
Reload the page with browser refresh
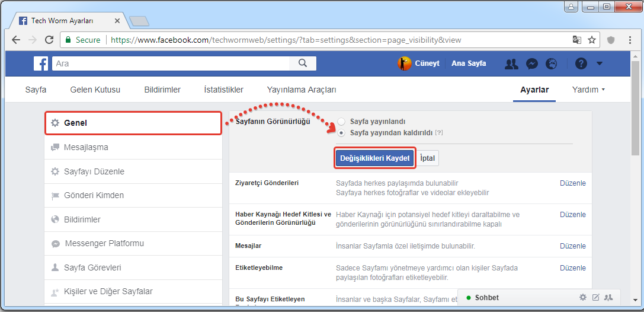[x=49, y=40]
